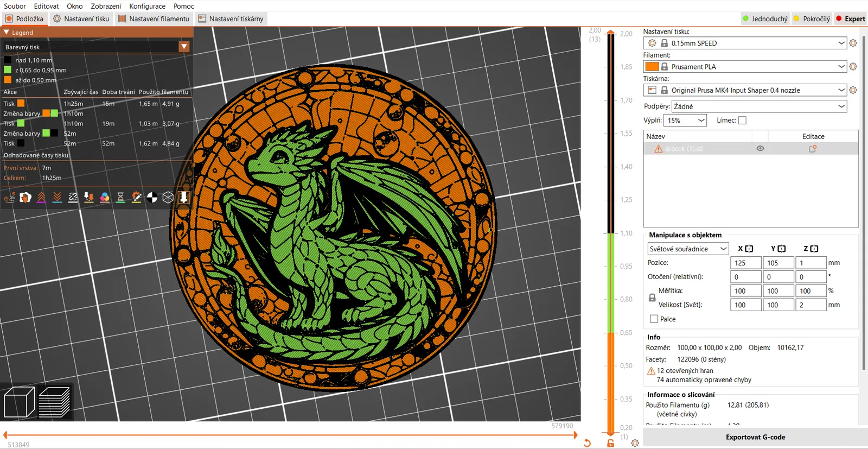This screenshot has width=868, height=449.
Task: Open the Zobrazení menu
Action: click(x=106, y=6)
